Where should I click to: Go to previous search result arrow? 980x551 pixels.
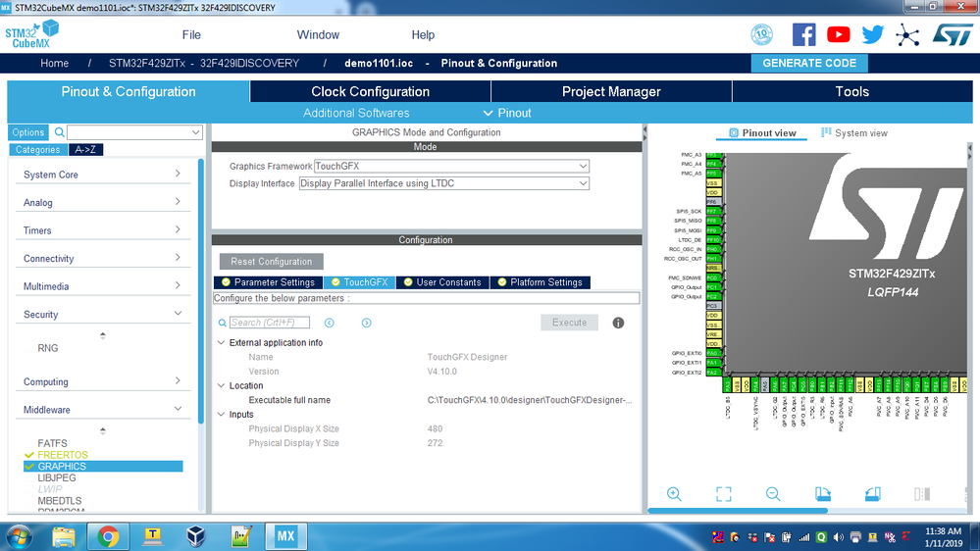pyautogui.click(x=330, y=323)
